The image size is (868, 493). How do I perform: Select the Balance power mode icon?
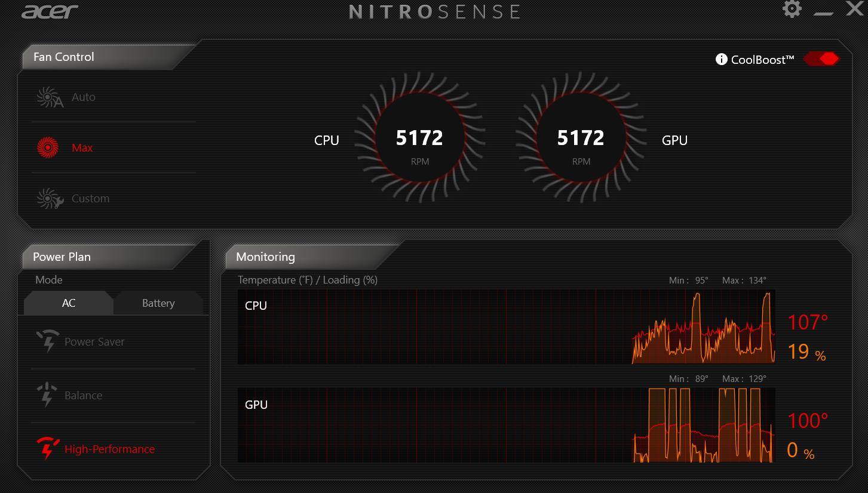(x=48, y=395)
